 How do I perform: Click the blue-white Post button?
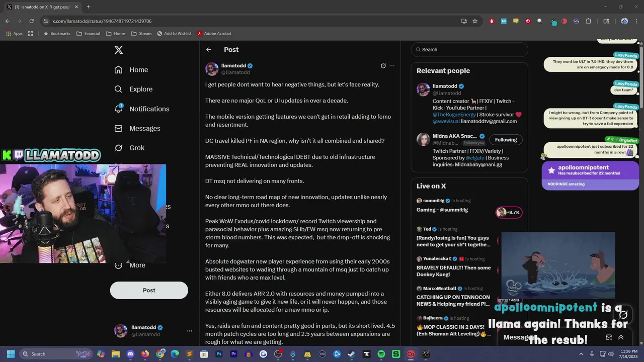149,290
